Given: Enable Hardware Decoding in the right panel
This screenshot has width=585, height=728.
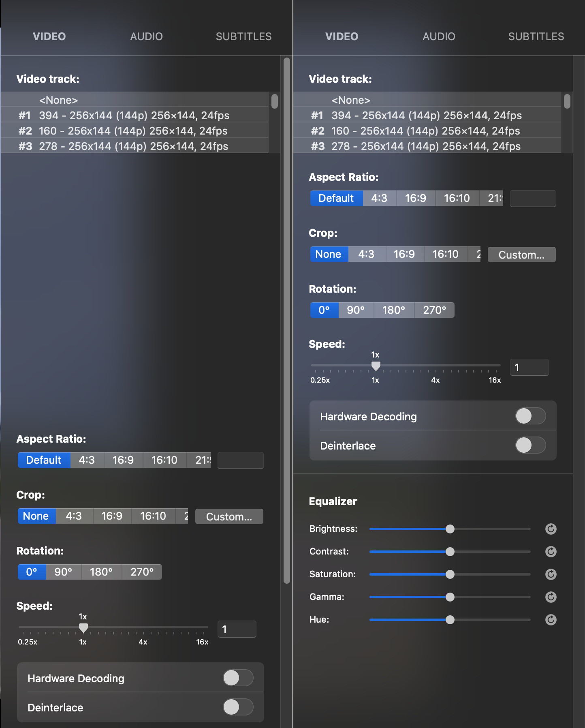Looking at the screenshot, I should [531, 416].
